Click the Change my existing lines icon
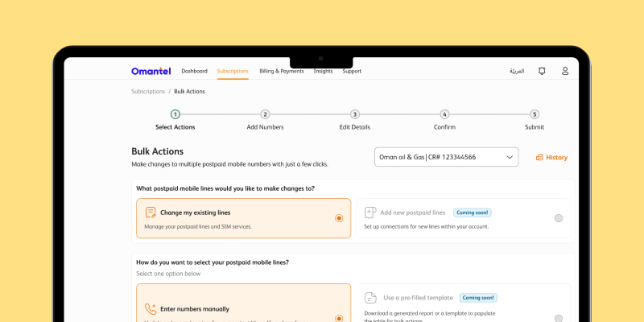 click(x=151, y=213)
